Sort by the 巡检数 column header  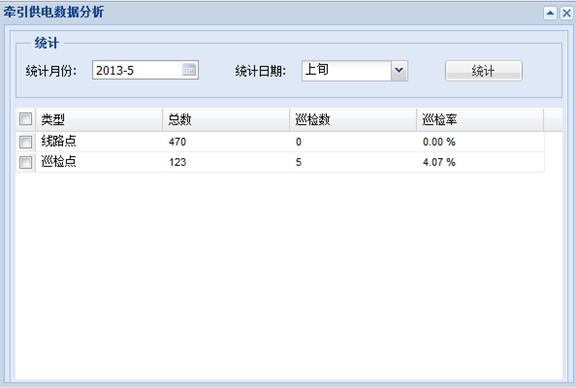[353, 119]
